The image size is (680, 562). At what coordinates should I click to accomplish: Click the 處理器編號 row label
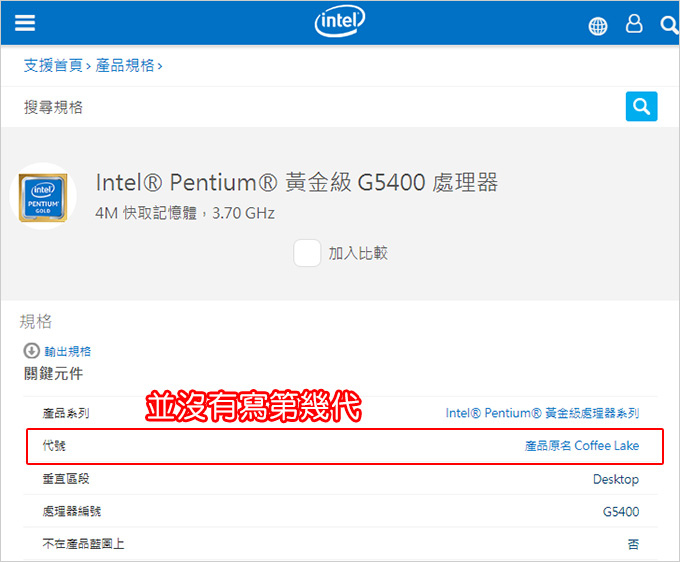(72, 511)
